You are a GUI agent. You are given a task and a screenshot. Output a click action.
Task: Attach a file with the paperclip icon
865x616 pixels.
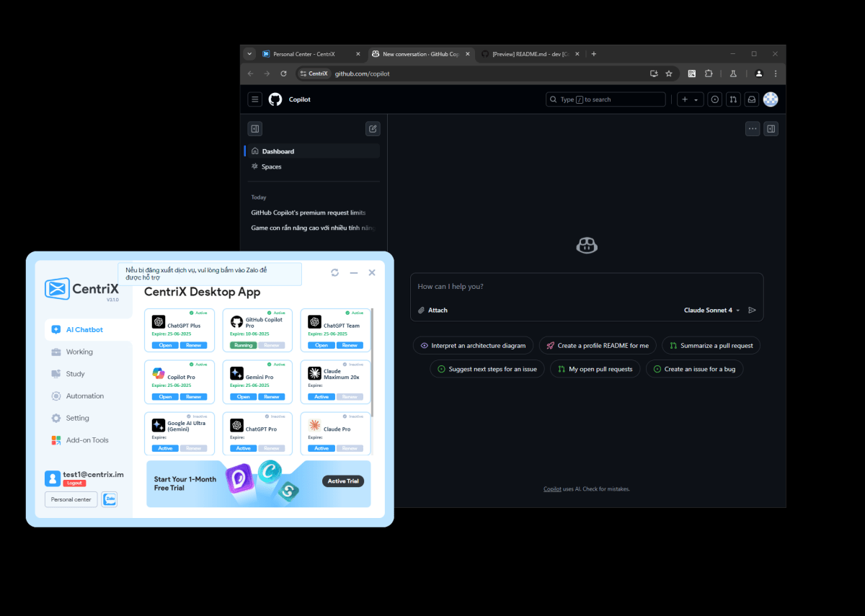[x=420, y=310]
